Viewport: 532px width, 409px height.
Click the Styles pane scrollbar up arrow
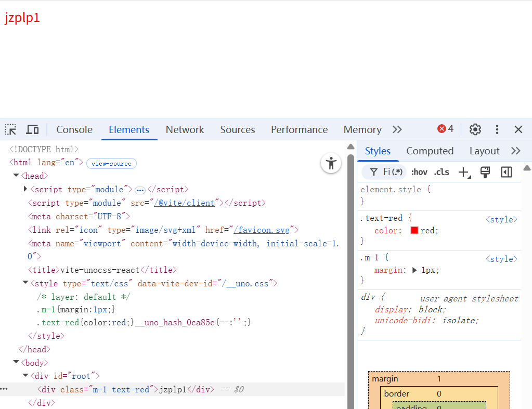pos(527,168)
